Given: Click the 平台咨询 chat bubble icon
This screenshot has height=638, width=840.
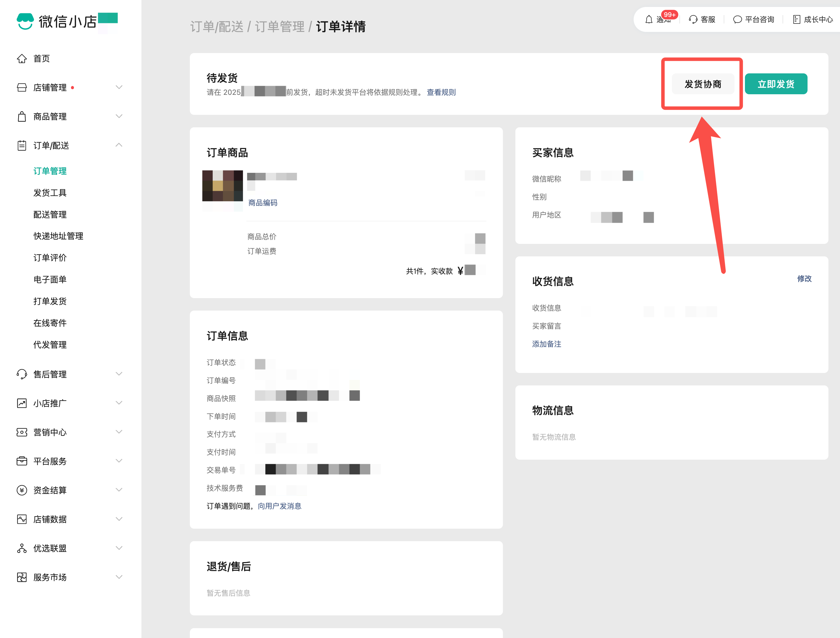Looking at the screenshot, I should 737,19.
